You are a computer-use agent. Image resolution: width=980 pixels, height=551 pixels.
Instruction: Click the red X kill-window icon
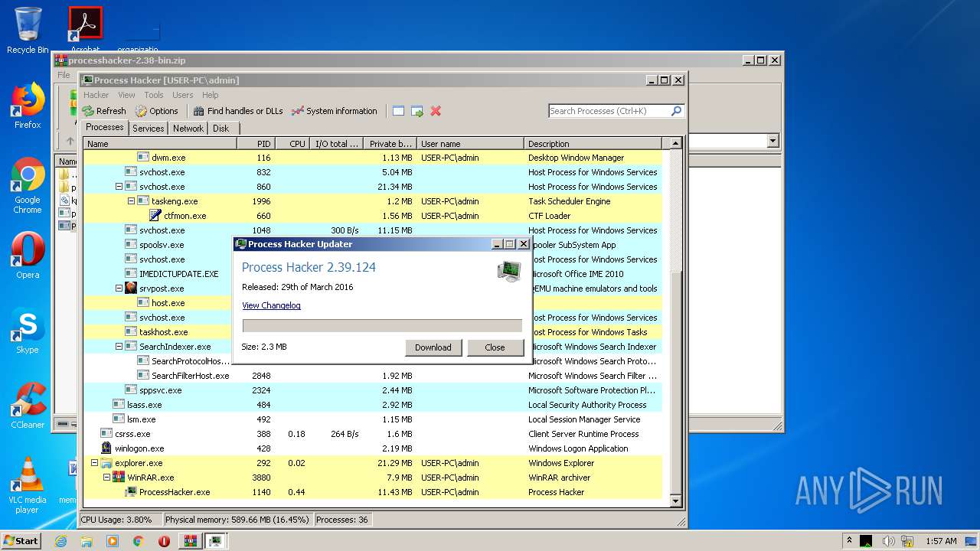tap(436, 111)
